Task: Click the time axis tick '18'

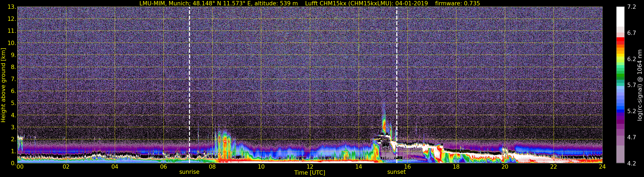Action: 456,167
